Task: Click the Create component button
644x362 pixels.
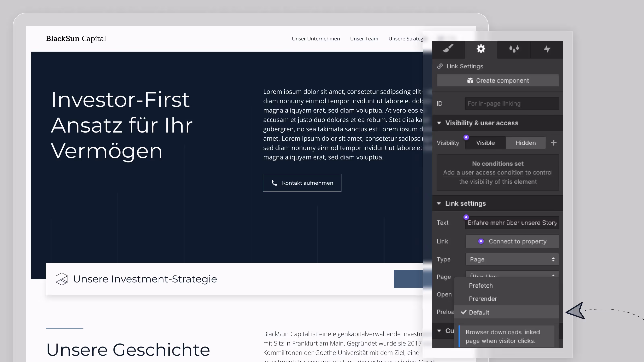Action: (x=498, y=80)
